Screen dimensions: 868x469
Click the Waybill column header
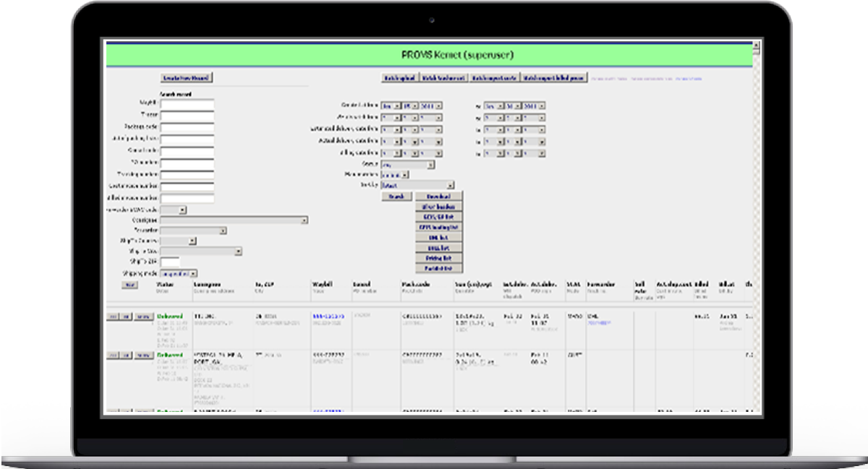(322, 285)
